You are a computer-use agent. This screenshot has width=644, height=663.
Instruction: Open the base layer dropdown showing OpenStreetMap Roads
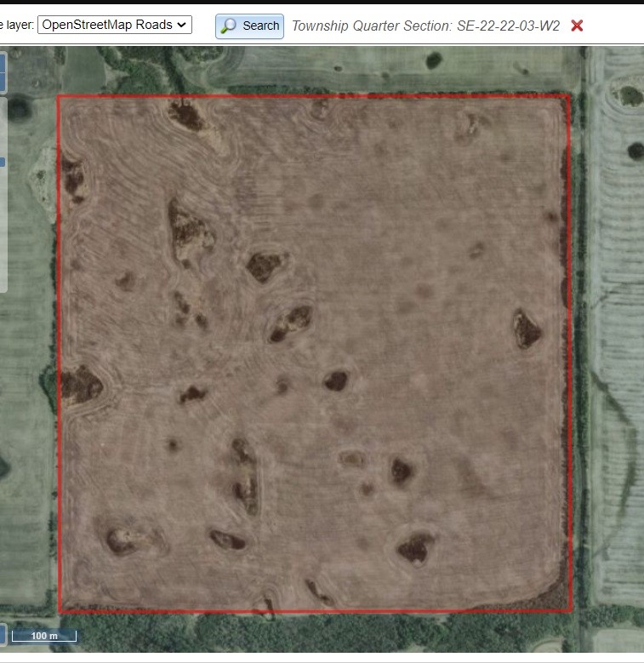[115, 25]
